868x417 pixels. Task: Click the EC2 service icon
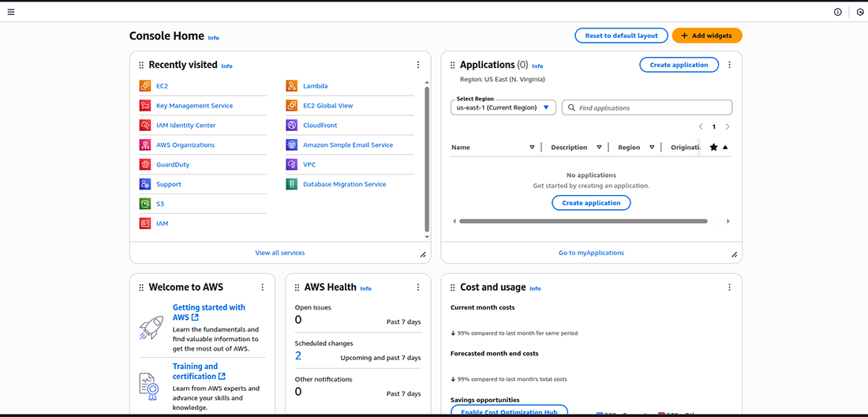[145, 86]
